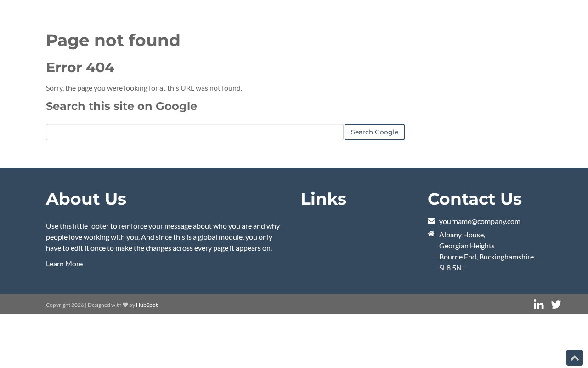Open the Twitter bird icon link
This screenshot has width=588, height=368.
556,305
